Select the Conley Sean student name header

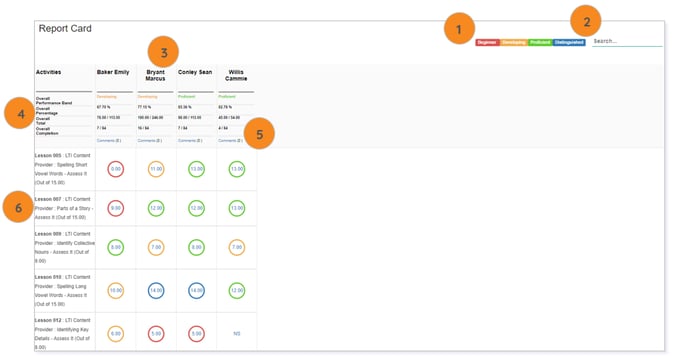[195, 72]
